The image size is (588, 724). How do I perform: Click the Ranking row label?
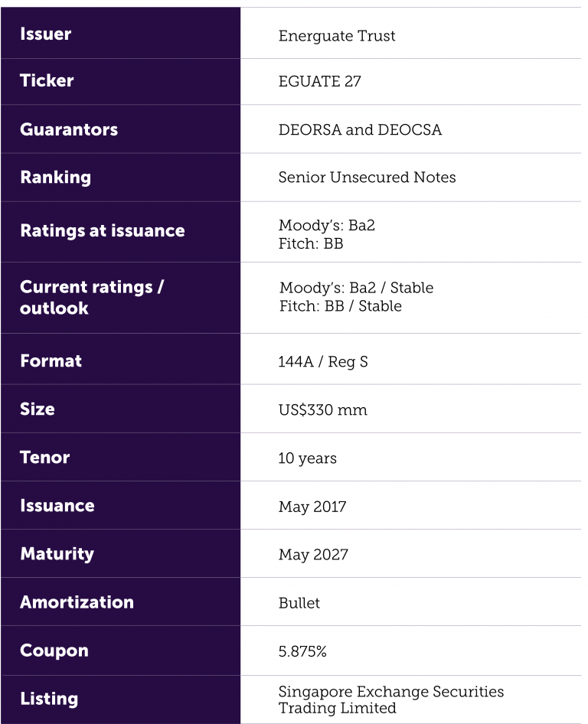click(55, 178)
